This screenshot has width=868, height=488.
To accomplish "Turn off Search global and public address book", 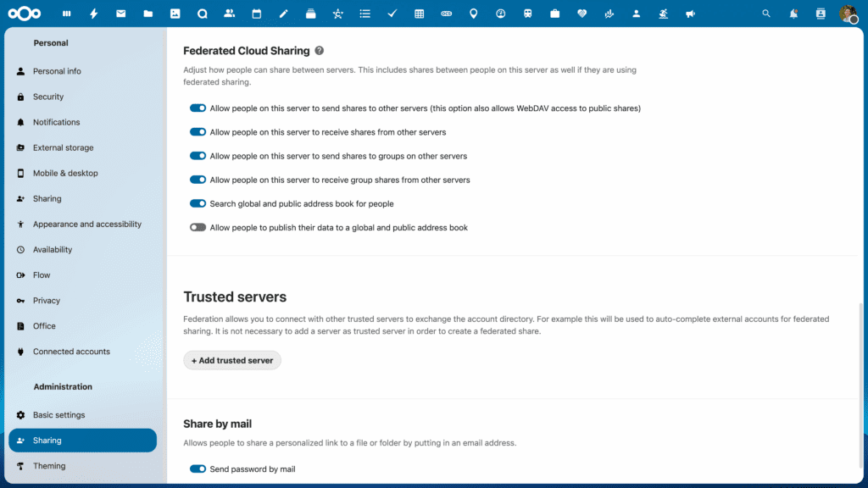I will pyautogui.click(x=198, y=203).
